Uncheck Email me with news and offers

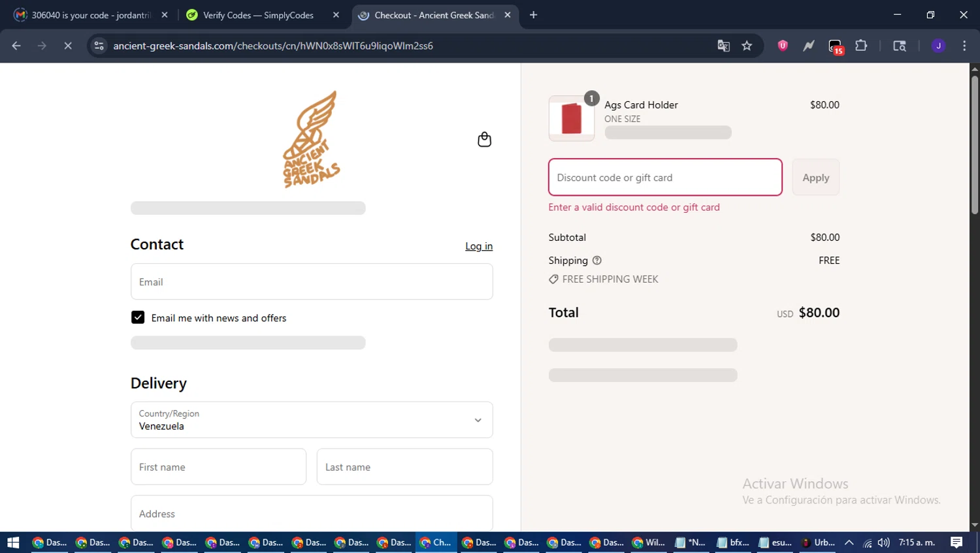pos(138,317)
